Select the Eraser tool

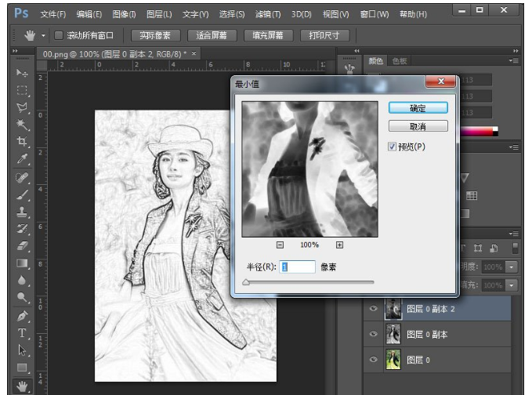pos(22,246)
